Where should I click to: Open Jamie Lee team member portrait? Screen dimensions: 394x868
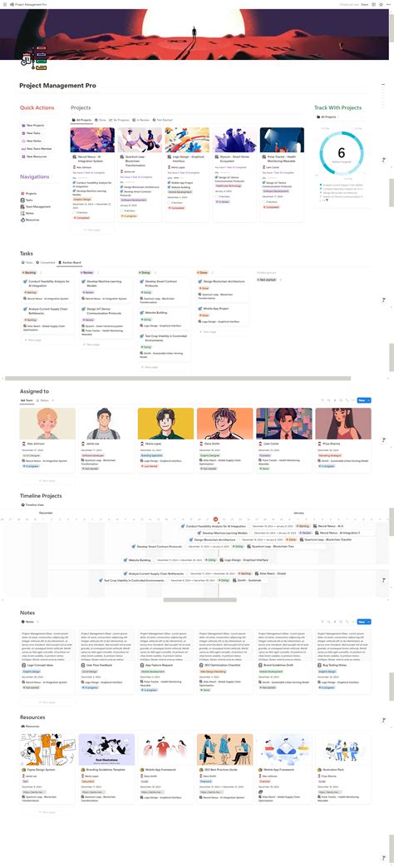tap(106, 424)
